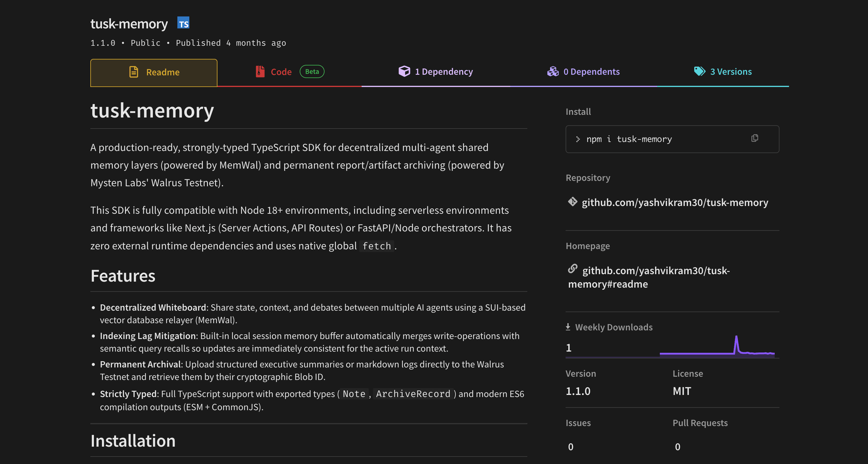Click 'Published 4 months ago' text

click(x=231, y=43)
